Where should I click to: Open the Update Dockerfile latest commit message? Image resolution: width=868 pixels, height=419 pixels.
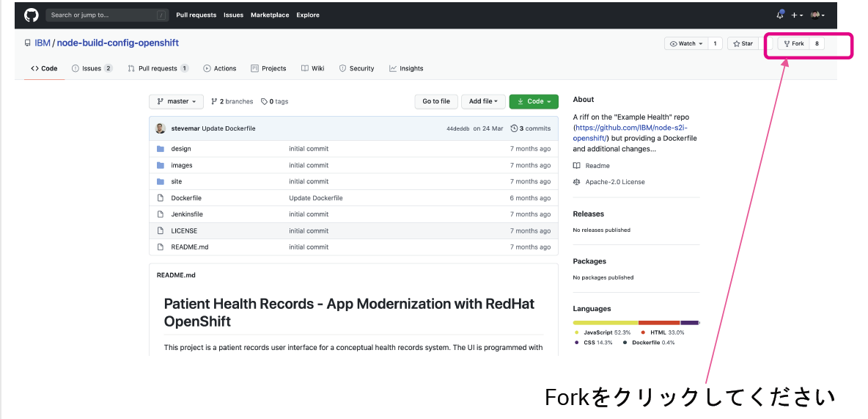(229, 128)
